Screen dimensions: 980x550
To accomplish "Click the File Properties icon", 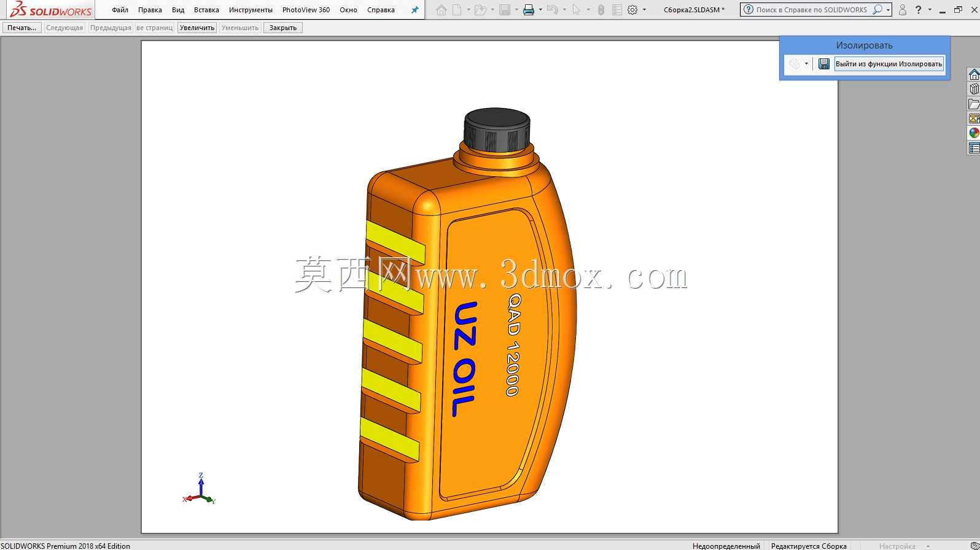I will [x=617, y=10].
